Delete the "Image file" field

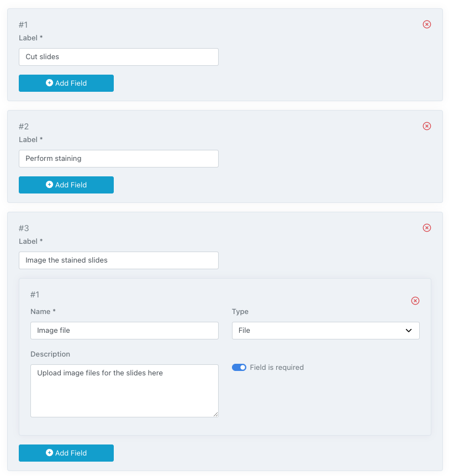415,301
